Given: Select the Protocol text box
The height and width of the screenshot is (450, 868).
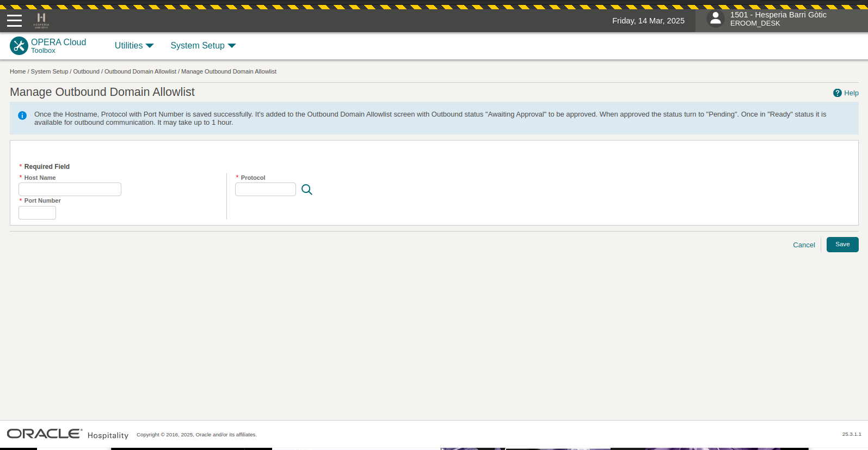Looking at the screenshot, I should click(x=265, y=190).
